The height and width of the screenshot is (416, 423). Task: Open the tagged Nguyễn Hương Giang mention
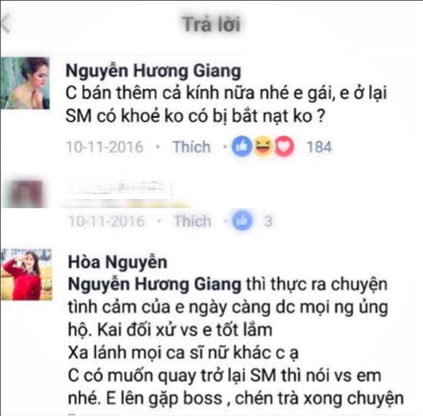pos(155,284)
